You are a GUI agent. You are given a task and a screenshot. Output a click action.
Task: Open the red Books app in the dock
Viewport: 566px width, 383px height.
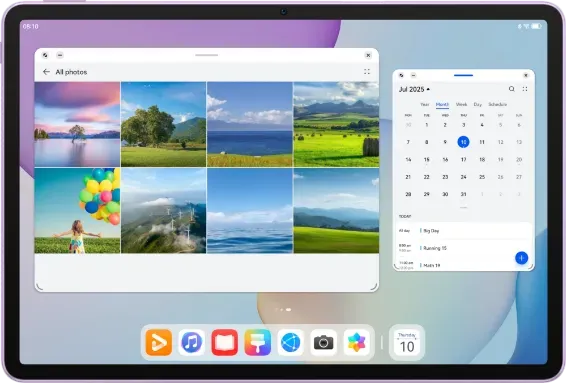click(x=225, y=342)
